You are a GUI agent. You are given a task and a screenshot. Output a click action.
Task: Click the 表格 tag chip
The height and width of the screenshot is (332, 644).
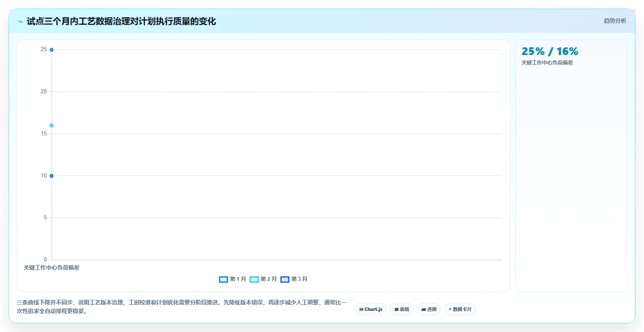[x=402, y=309]
